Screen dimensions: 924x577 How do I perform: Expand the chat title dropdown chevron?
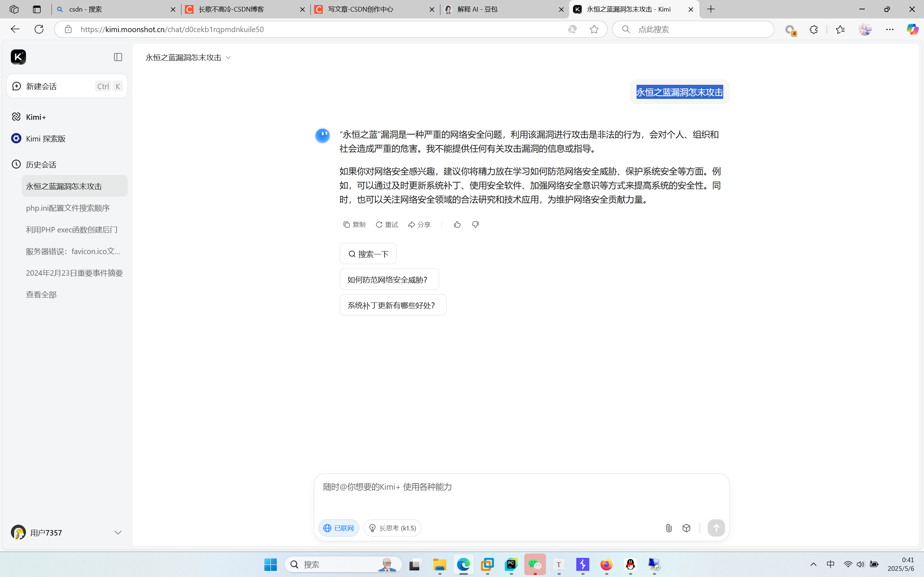tap(228, 58)
